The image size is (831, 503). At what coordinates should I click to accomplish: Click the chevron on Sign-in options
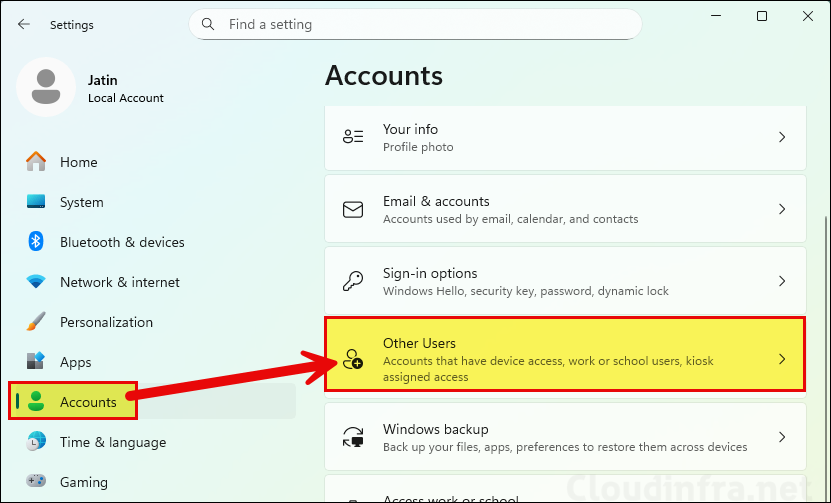(782, 281)
